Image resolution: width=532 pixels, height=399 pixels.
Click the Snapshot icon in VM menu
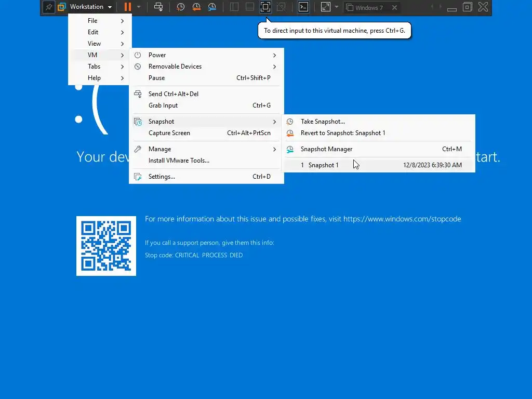tap(138, 122)
